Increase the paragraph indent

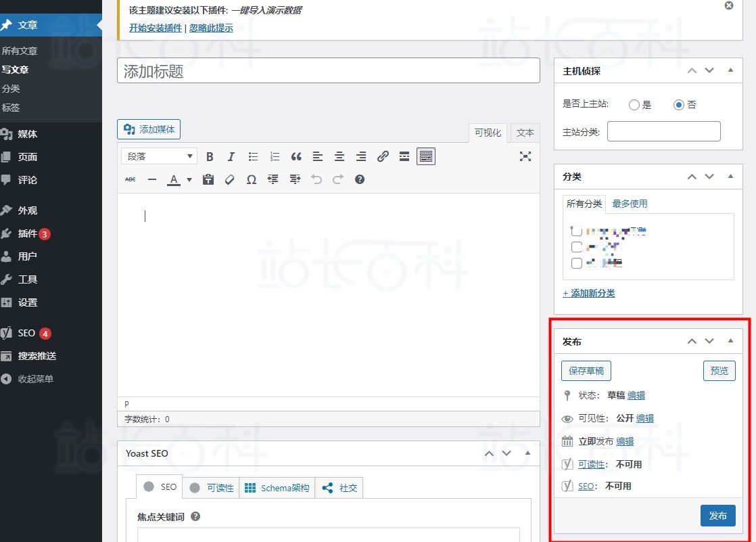(295, 179)
